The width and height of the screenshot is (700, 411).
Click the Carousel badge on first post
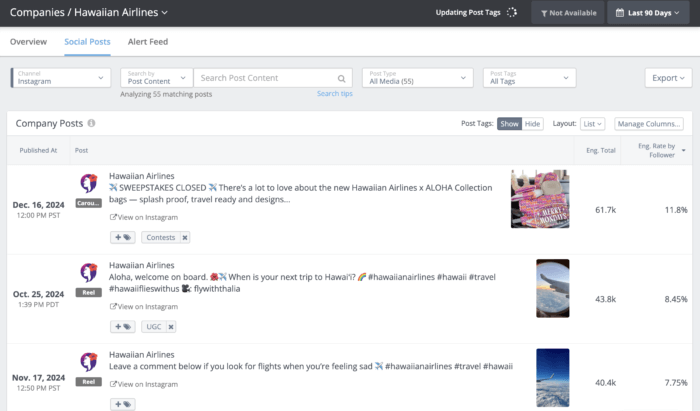tap(88, 203)
